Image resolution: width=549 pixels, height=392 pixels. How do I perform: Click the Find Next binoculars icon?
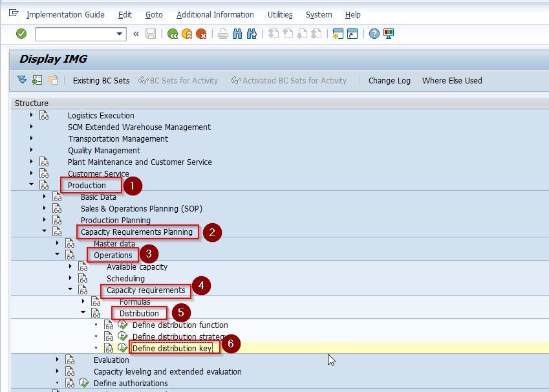252,34
